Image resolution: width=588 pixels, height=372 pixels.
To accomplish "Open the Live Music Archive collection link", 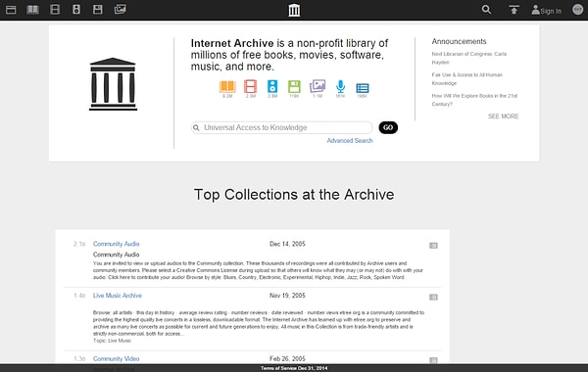I will click(118, 296).
